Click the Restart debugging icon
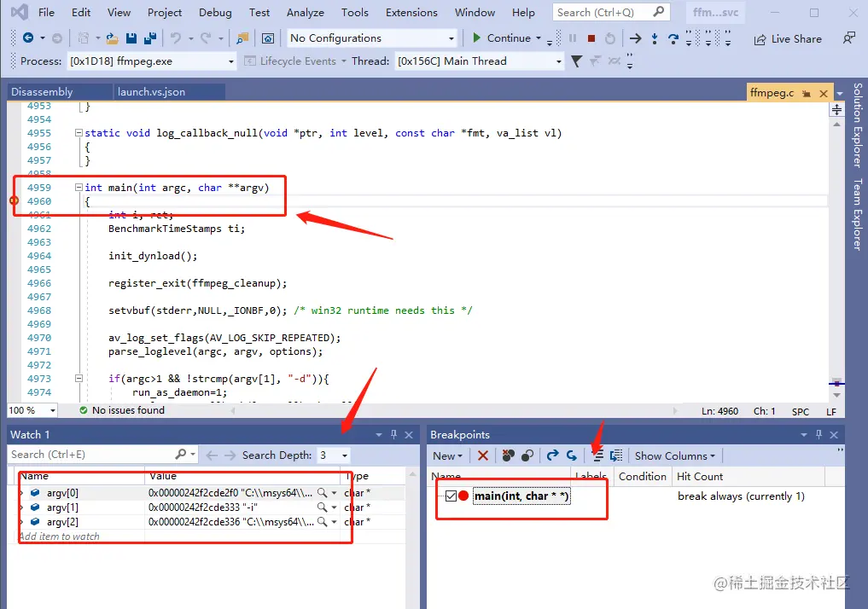The height and width of the screenshot is (609, 868). 609,38
